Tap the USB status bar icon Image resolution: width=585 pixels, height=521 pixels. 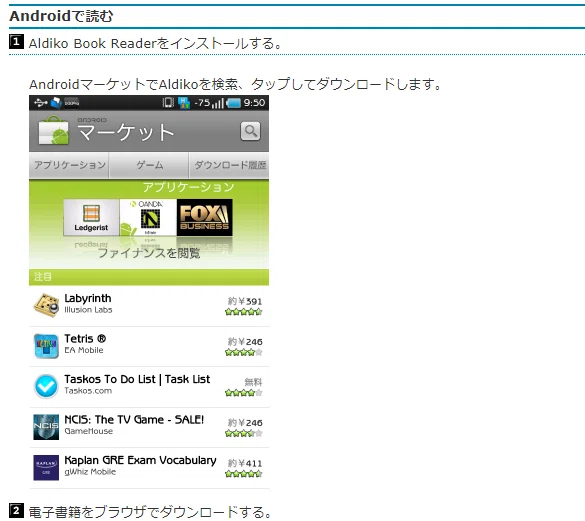40,102
